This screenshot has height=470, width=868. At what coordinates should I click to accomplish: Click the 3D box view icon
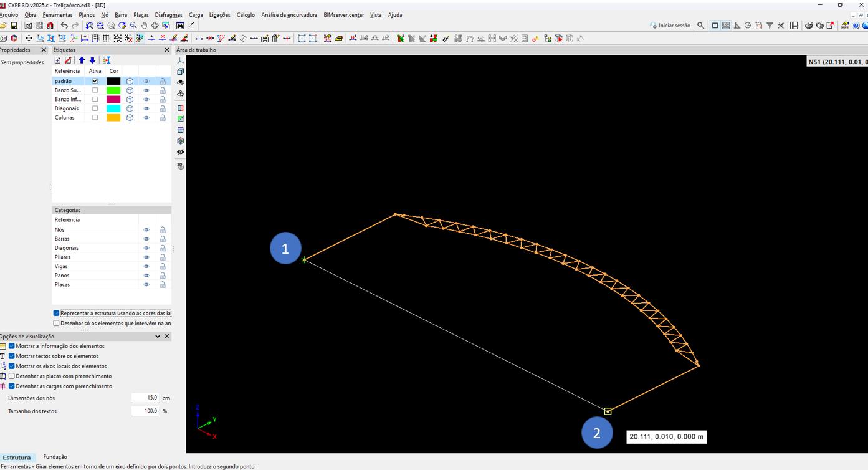pyautogui.click(x=181, y=72)
